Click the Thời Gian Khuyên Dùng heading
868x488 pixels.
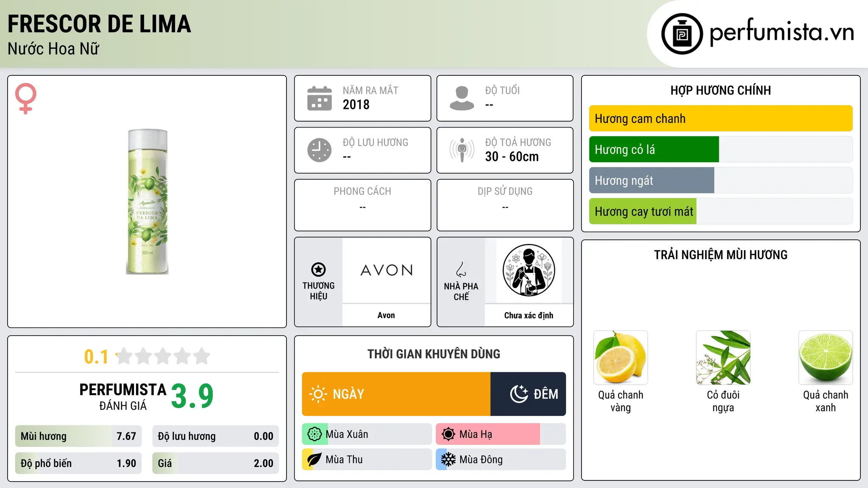[x=434, y=354]
